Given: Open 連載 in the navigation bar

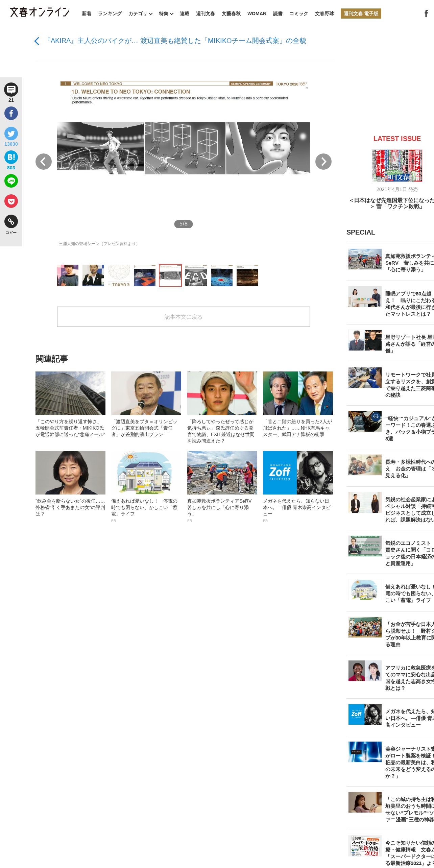Looking at the screenshot, I should (x=185, y=14).
